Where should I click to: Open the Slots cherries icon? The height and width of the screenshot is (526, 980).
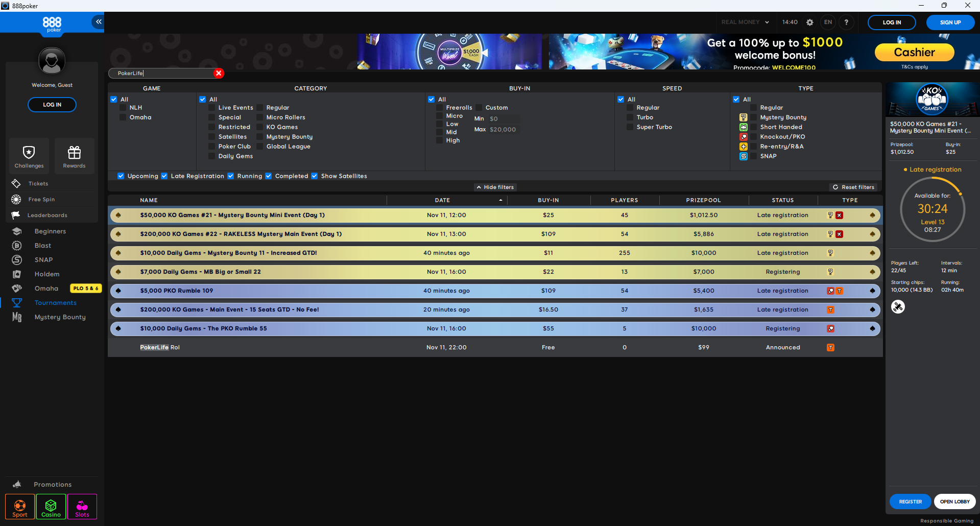[x=82, y=506]
